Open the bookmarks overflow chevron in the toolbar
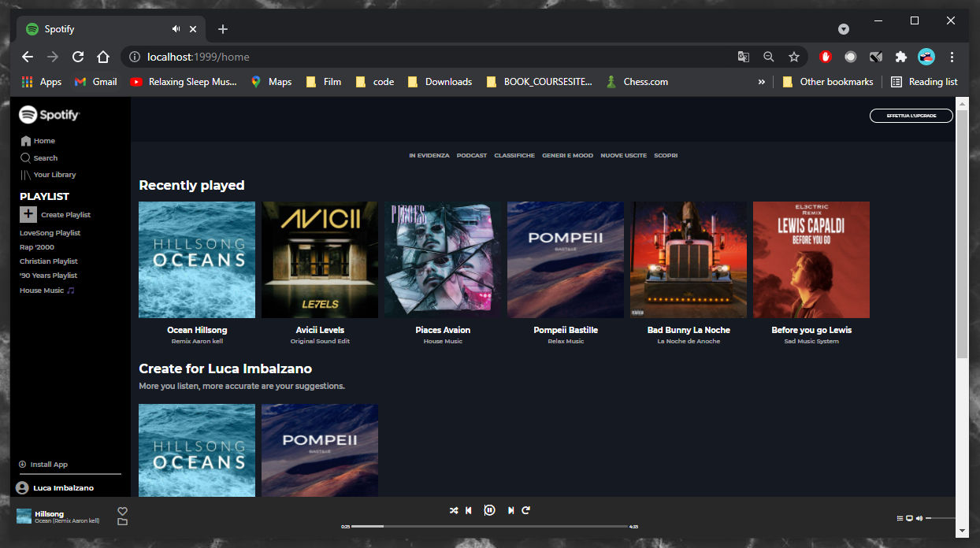The height and width of the screenshot is (548, 980). point(761,81)
